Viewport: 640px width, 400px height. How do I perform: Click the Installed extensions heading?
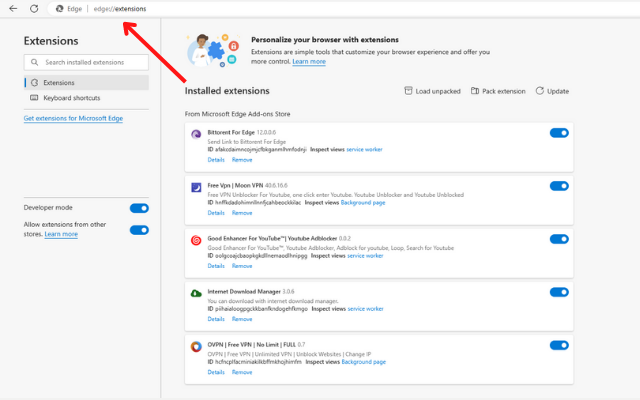(227, 91)
